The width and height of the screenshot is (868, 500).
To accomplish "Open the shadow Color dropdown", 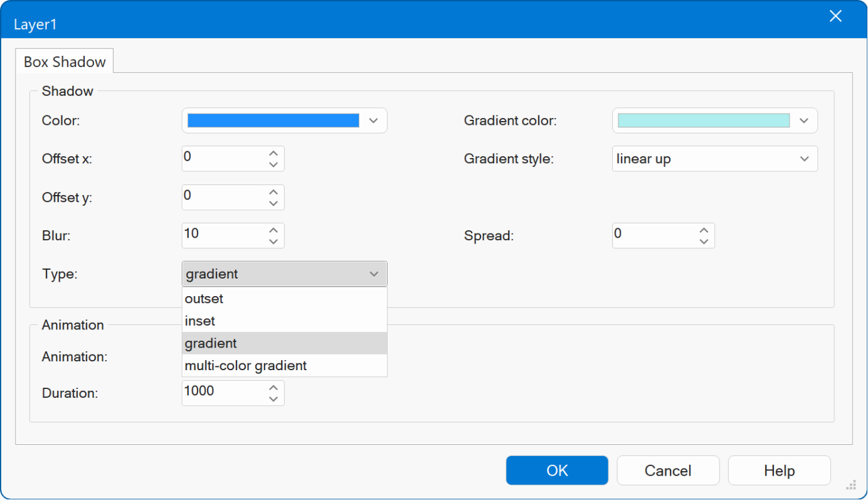I will click(374, 120).
